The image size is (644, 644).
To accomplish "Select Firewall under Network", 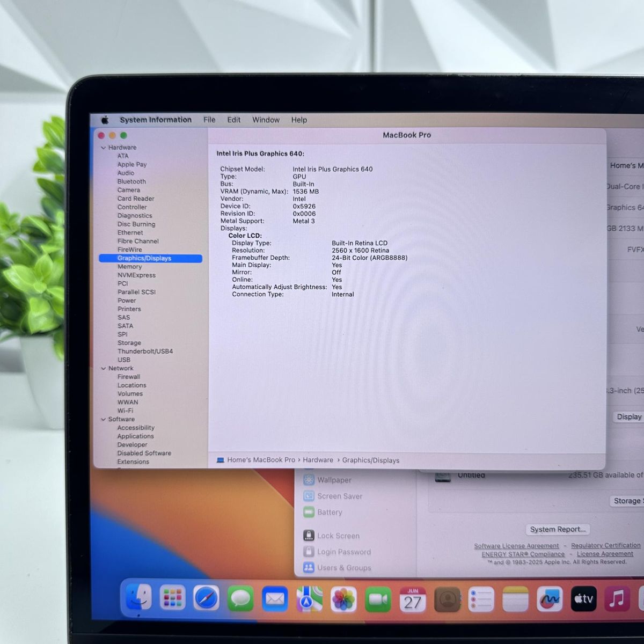I will (x=129, y=377).
